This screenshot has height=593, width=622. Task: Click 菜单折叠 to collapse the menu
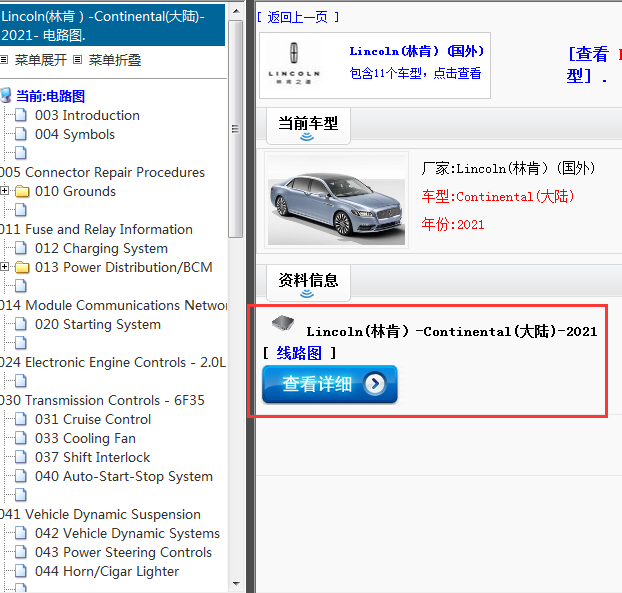(115, 60)
